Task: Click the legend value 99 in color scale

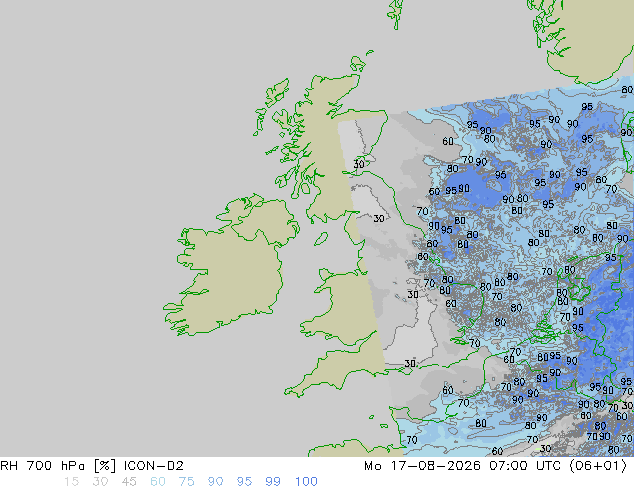Action: pyautogui.click(x=273, y=482)
